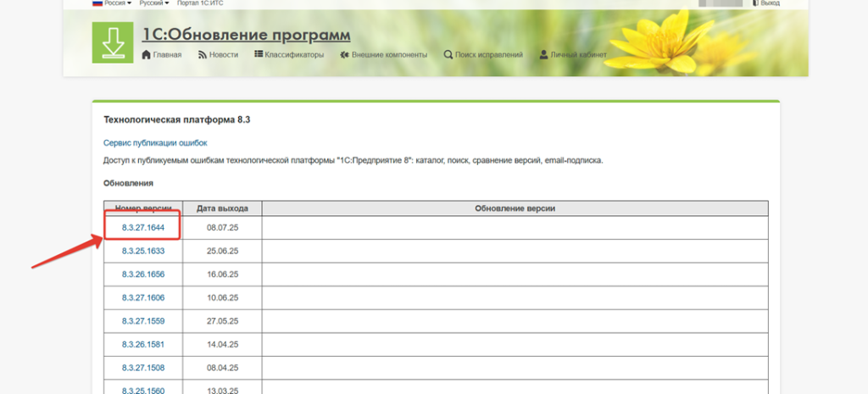Go to Главная menu item

click(162, 55)
